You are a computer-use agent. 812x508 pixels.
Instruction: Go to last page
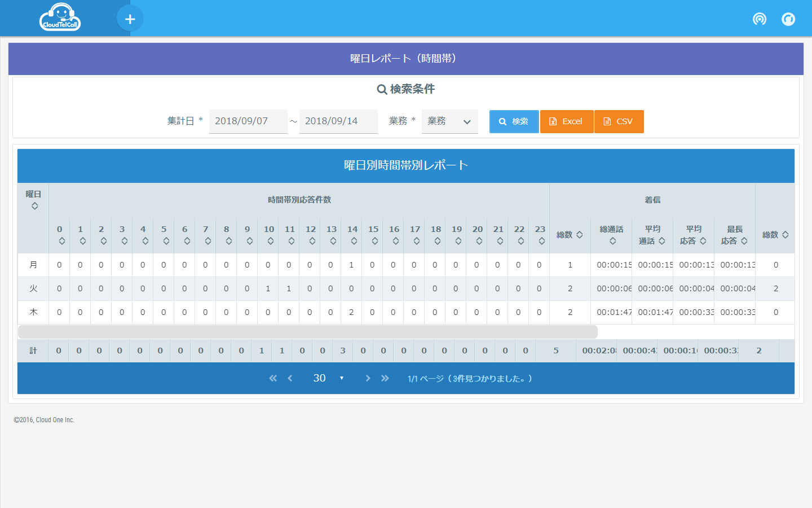[x=385, y=378]
